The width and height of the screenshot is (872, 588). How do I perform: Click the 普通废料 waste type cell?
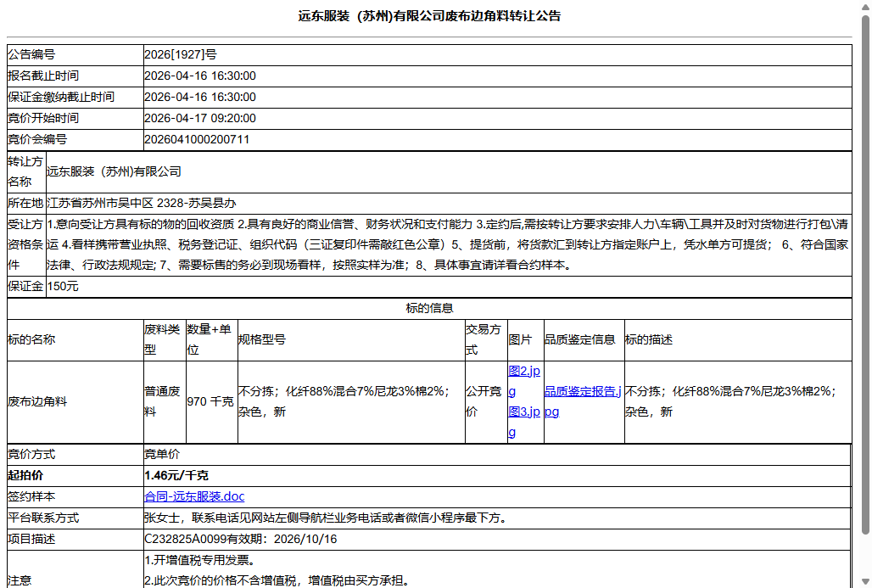point(165,401)
